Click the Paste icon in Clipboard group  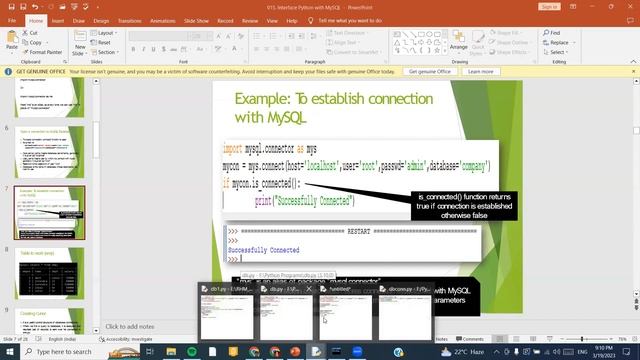(12, 38)
